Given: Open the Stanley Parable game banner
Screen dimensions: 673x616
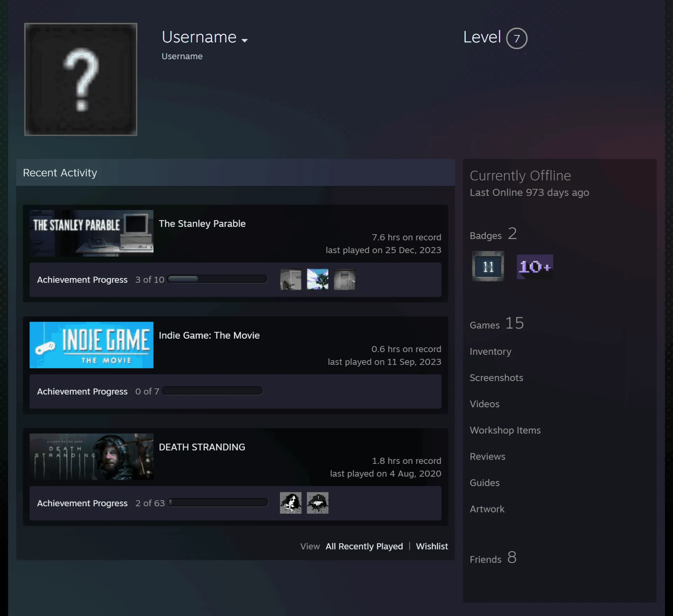Looking at the screenshot, I should [x=91, y=233].
